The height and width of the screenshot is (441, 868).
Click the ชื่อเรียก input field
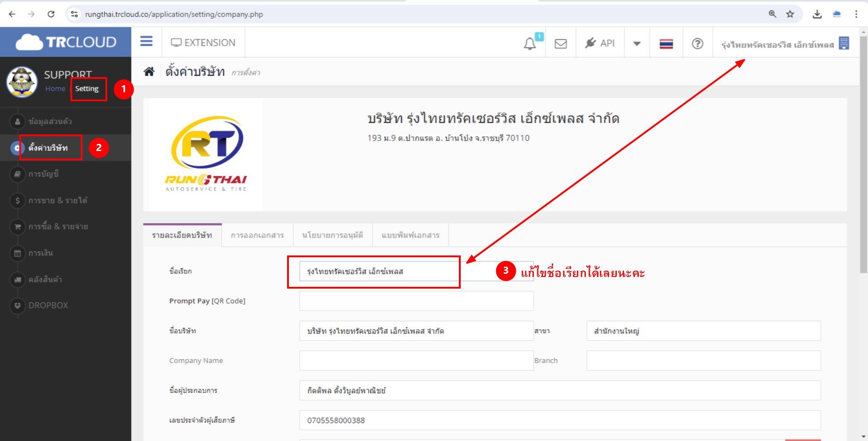[417, 271]
